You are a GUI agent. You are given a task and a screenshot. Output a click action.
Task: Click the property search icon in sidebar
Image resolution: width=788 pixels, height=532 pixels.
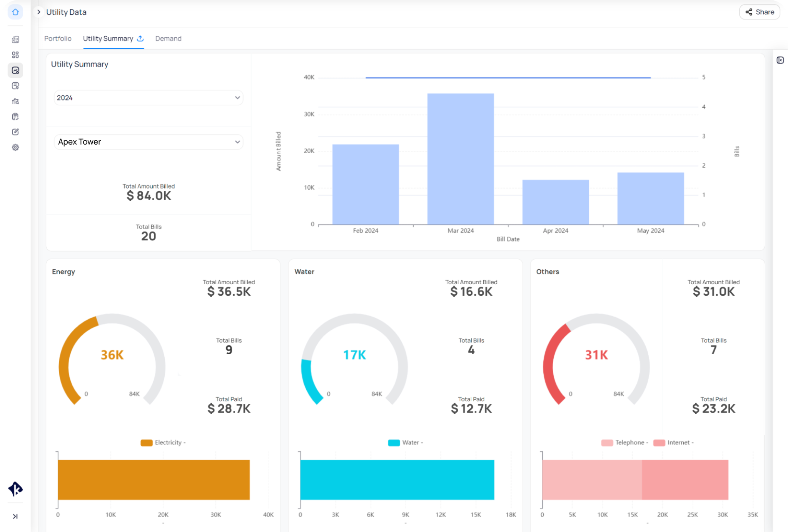tap(15, 101)
